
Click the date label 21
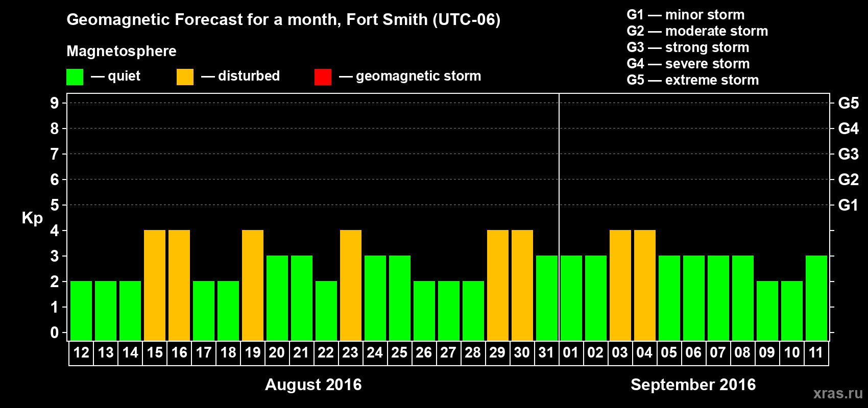pos(302,353)
